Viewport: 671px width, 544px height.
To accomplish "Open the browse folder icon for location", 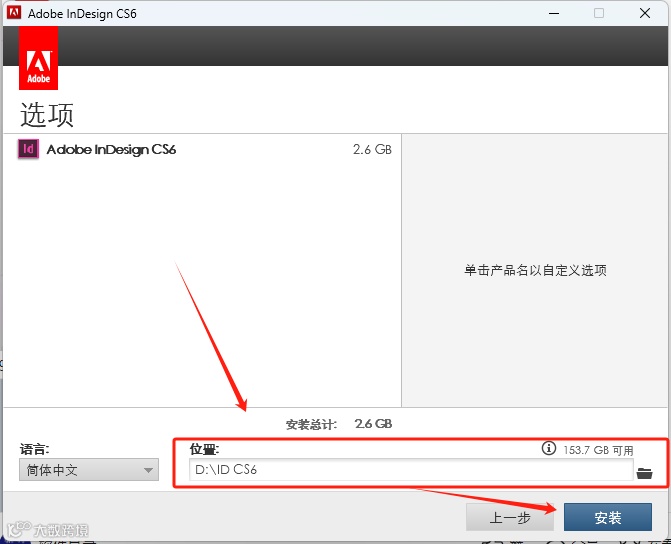I will [644, 473].
